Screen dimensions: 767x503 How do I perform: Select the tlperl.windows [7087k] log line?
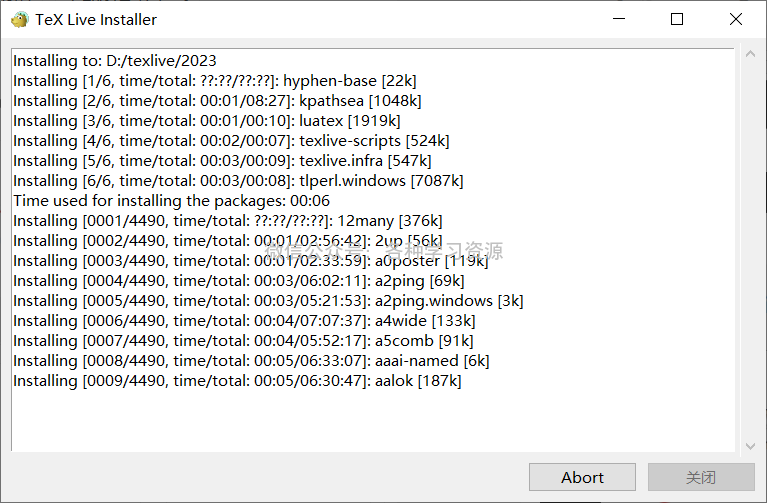pyautogui.click(x=238, y=181)
